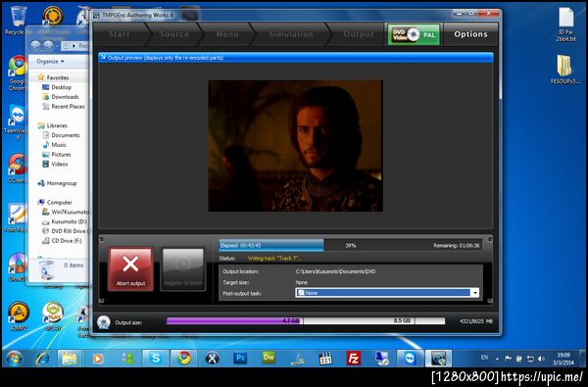The height and width of the screenshot is (387, 588).
Task: Open the Options tab
Action: [x=470, y=34]
